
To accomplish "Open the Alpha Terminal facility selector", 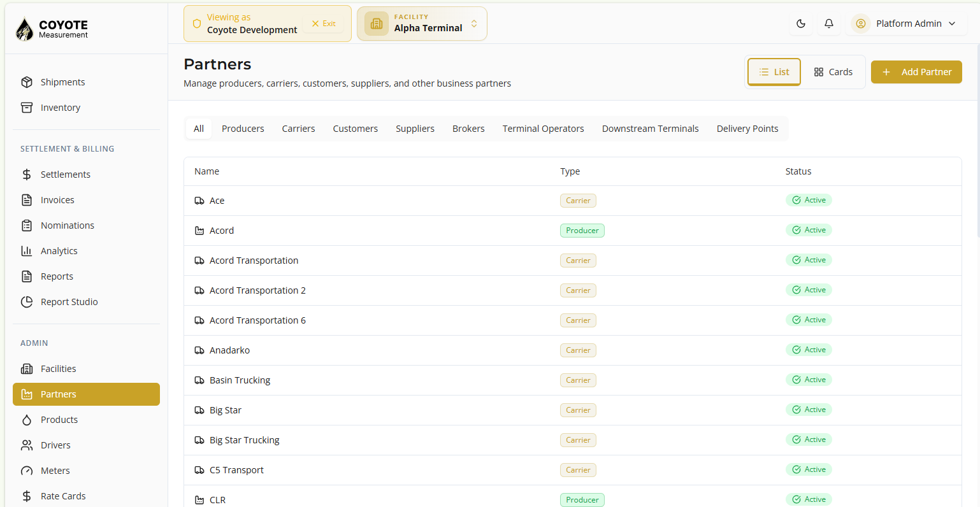I will click(422, 24).
